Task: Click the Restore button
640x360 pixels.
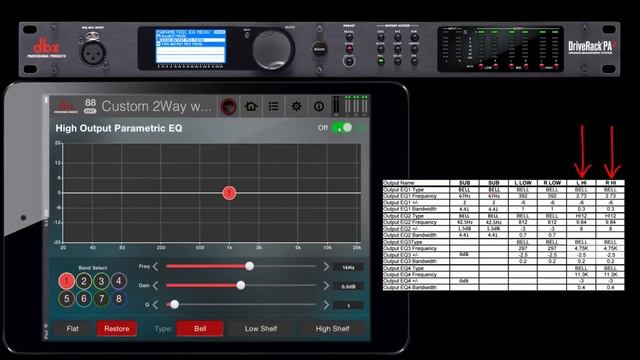Action: pos(117,329)
